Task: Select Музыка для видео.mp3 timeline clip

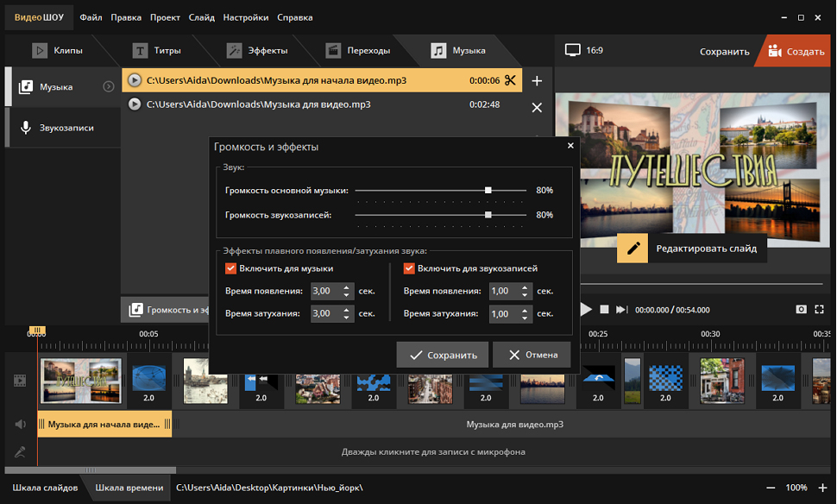Action: click(501, 425)
